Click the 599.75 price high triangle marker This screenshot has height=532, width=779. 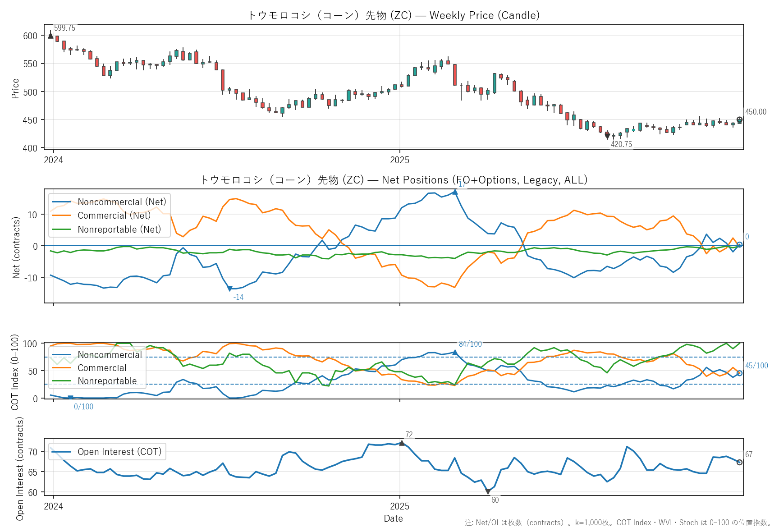[x=50, y=36]
